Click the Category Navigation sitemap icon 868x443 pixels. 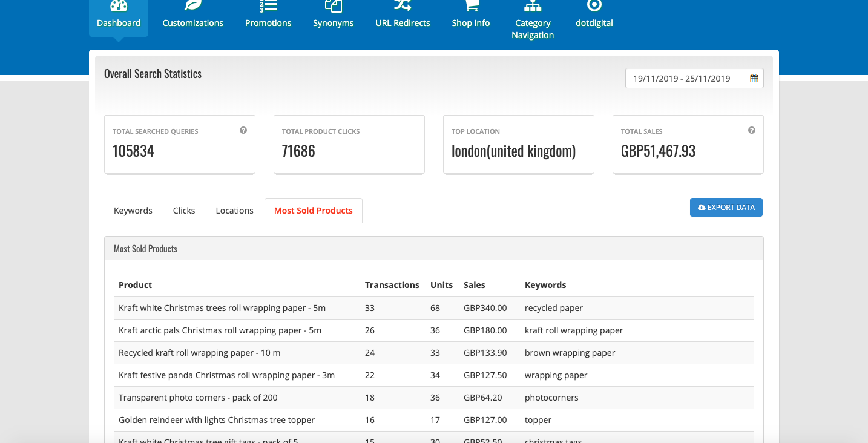click(533, 5)
